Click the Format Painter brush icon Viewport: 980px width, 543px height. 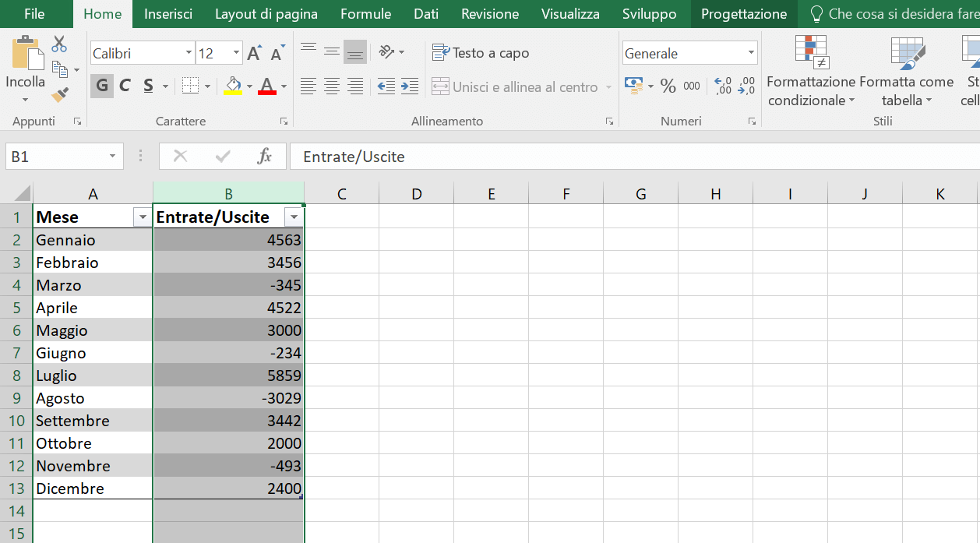(60, 95)
